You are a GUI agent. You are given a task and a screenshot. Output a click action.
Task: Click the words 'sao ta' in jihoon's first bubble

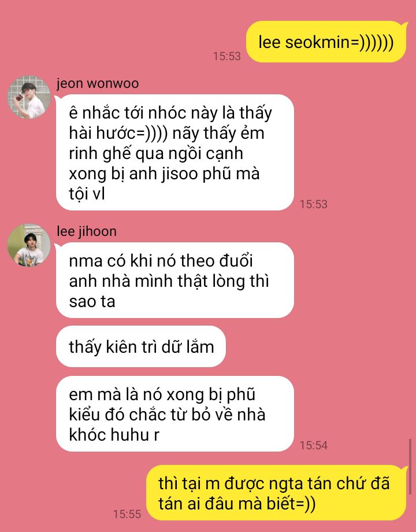[x=92, y=301]
